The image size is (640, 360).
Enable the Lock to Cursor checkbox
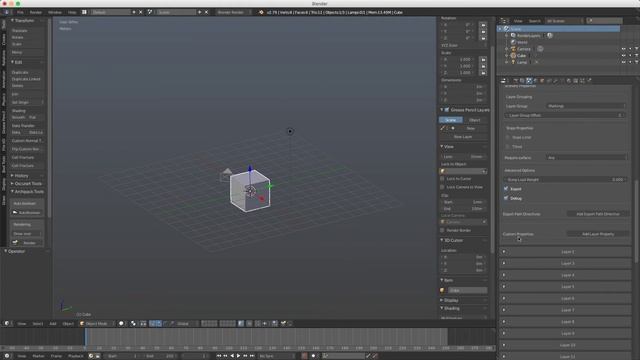[x=442, y=178]
